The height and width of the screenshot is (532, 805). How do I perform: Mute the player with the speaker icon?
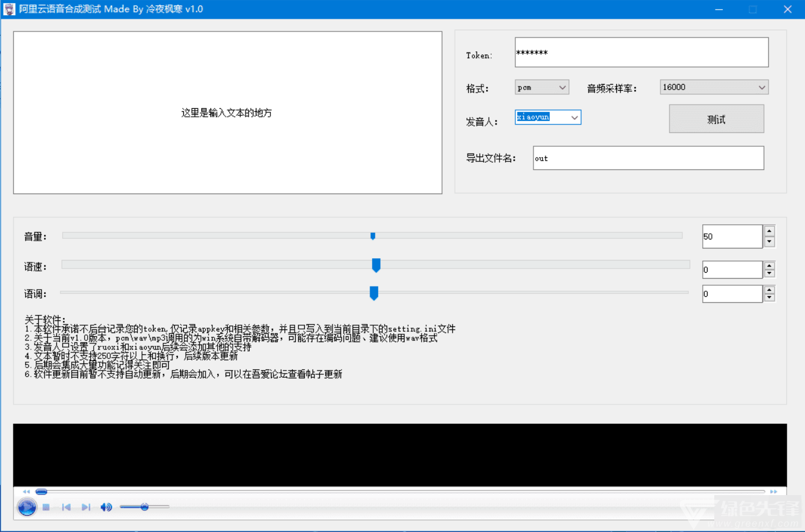pyautogui.click(x=106, y=507)
